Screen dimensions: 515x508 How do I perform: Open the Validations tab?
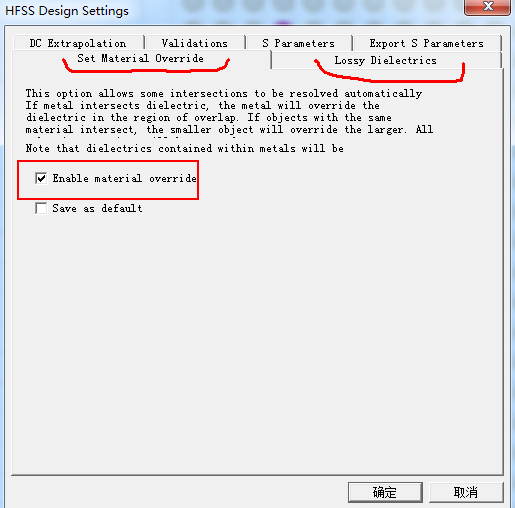coord(195,43)
